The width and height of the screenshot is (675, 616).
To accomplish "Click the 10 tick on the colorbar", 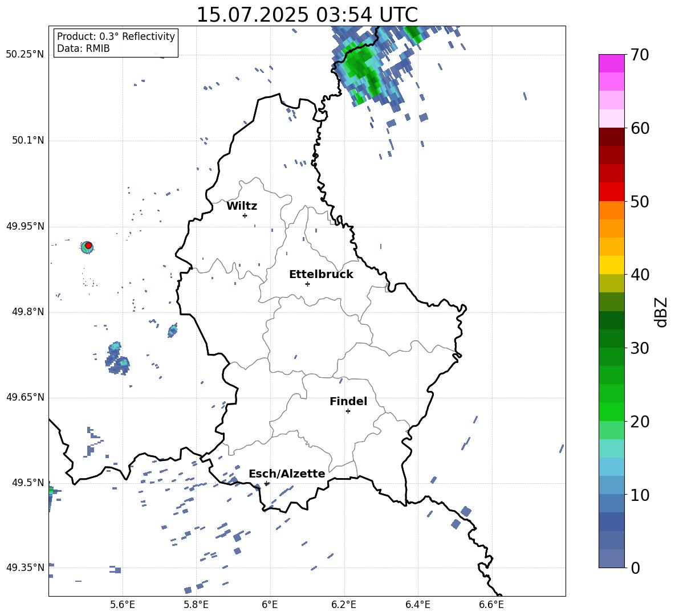I will (x=640, y=495).
